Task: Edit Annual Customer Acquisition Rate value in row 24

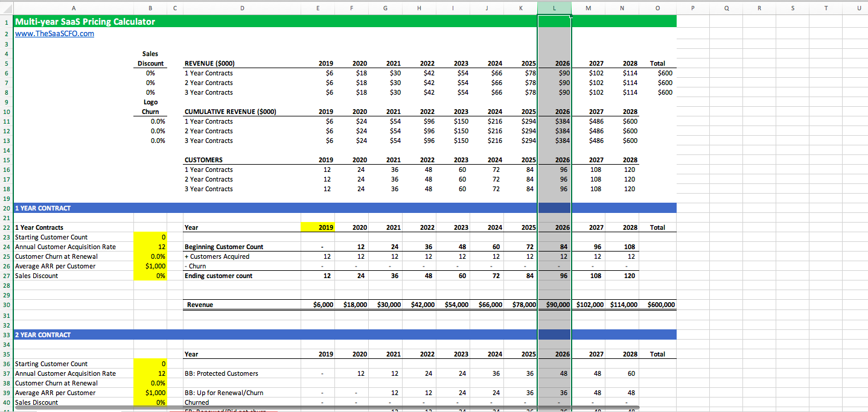Action: (150, 247)
